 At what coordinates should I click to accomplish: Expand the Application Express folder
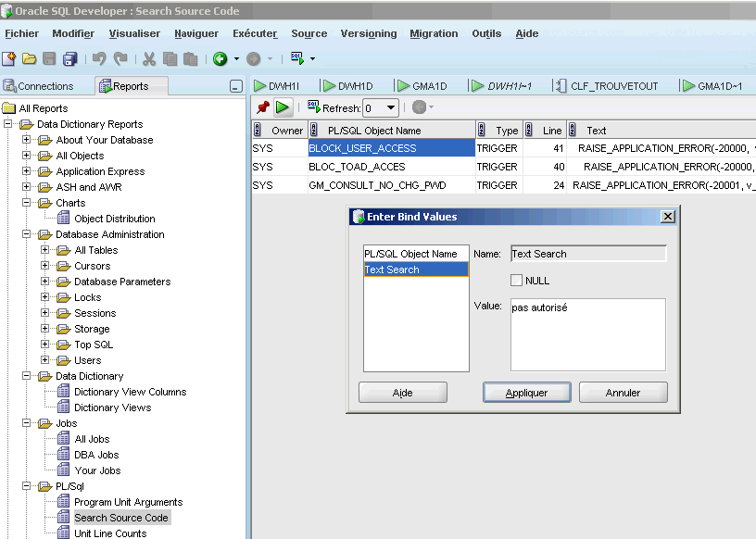point(27,171)
